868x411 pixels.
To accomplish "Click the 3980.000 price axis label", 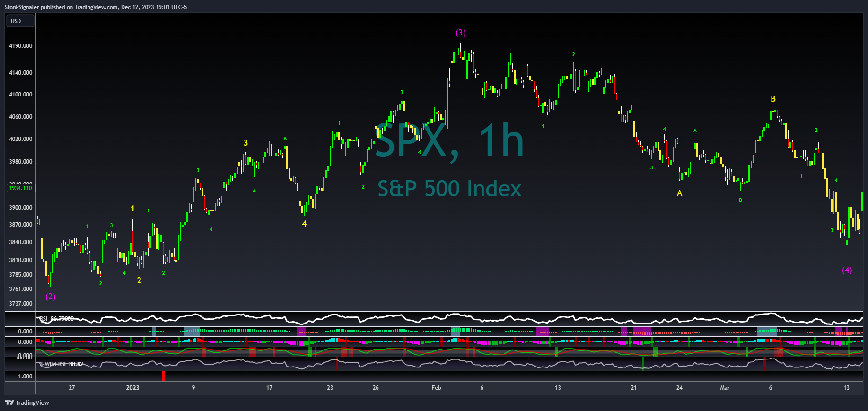I will [x=21, y=162].
